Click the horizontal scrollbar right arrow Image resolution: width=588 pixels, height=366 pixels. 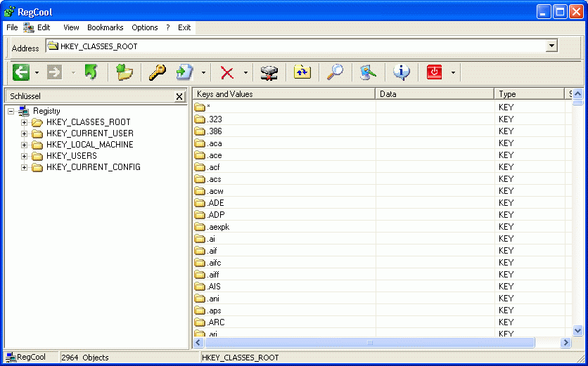[565, 342]
